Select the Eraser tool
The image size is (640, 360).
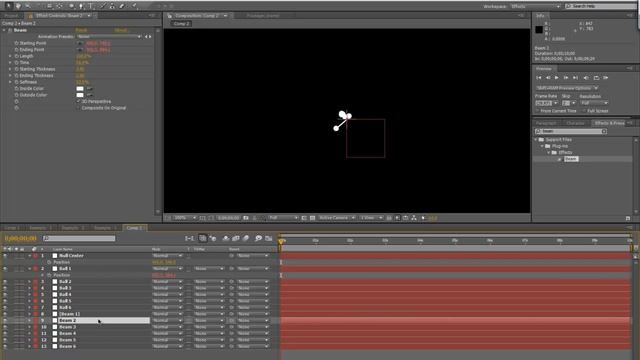(x=122, y=6)
